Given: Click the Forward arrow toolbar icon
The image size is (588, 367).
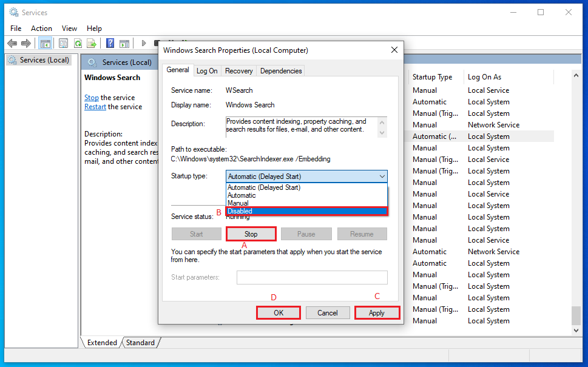Looking at the screenshot, I should pos(26,43).
